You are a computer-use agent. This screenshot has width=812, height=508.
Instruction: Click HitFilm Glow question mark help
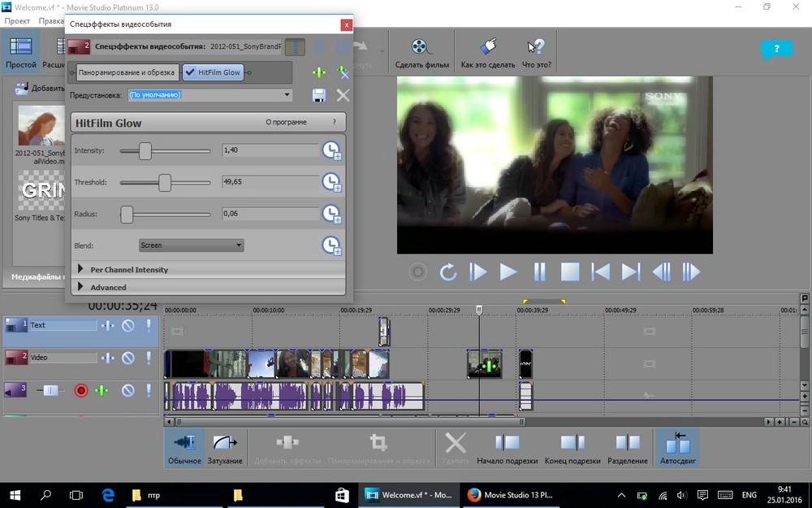[x=334, y=123]
